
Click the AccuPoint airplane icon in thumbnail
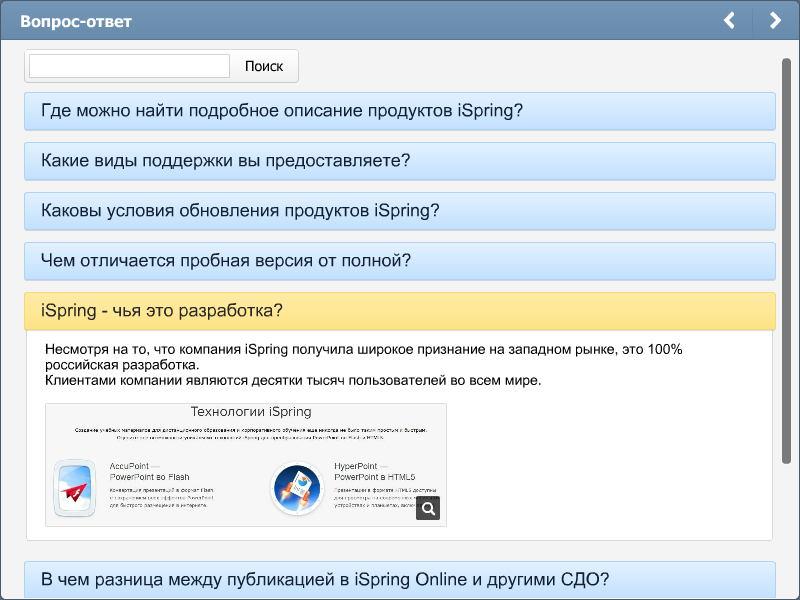point(75,488)
